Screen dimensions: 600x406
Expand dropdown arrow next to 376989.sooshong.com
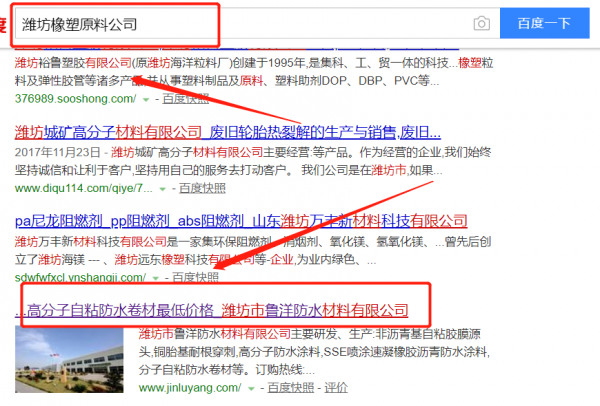[x=146, y=100]
